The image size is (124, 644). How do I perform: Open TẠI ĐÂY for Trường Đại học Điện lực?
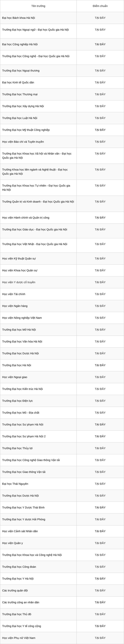click(100, 401)
